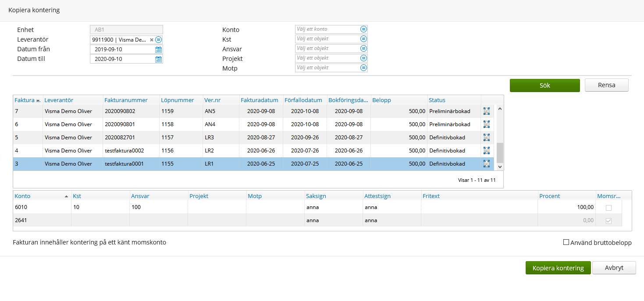Open the Leverantör lookup selector icon
Image resolution: width=644 pixels, height=301 pixels.
point(158,39)
